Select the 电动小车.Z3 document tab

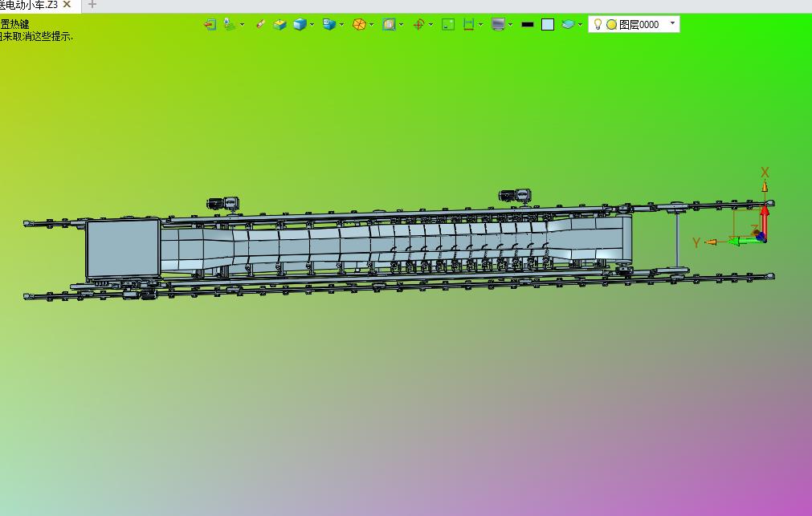pyautogui.click(x=29, y=5)
